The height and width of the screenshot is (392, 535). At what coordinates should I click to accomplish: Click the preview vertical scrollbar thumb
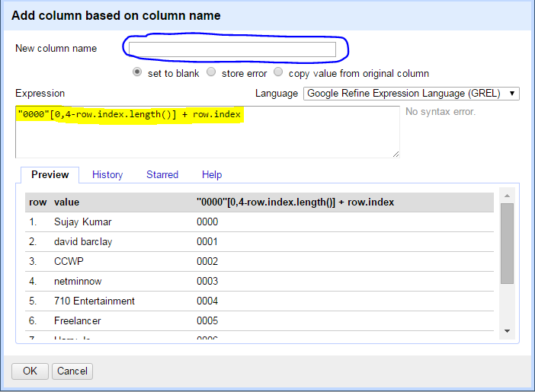pyautogui.click(x=507, y=244)
